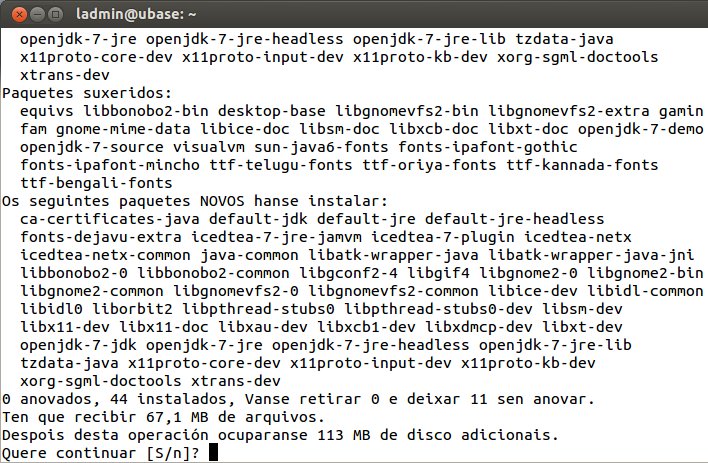Click on "libxcb1-dev"
708x463 pixels.
tap(366, 327)
